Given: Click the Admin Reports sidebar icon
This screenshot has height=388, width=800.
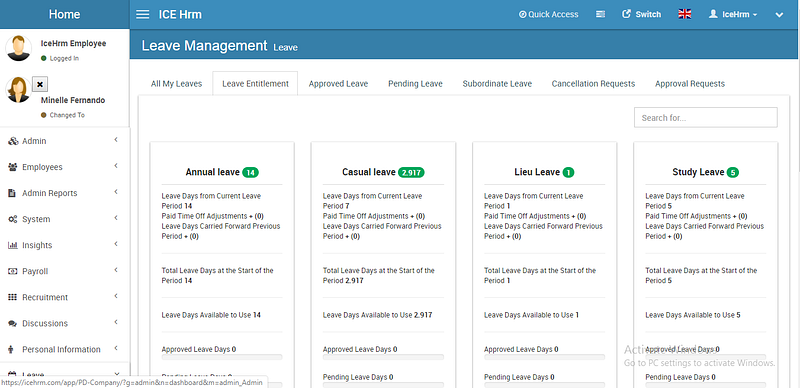Looking at the screenshot, I should pos(12,193).
